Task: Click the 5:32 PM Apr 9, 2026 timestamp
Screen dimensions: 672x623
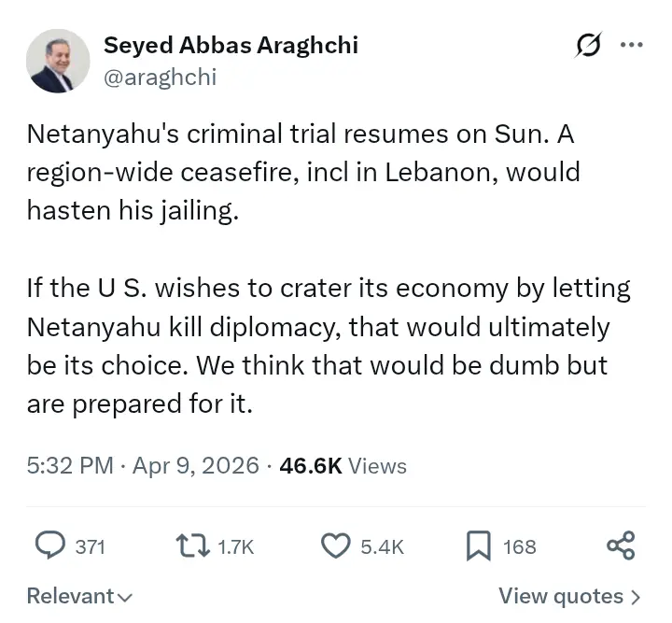Action: [x=143, y=465]
